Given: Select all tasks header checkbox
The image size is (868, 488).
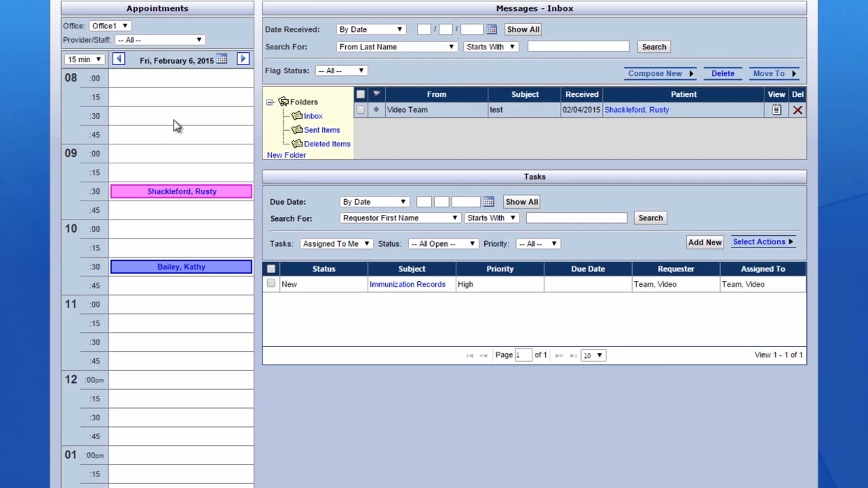Looking at the screenshot, I should 271,269.
